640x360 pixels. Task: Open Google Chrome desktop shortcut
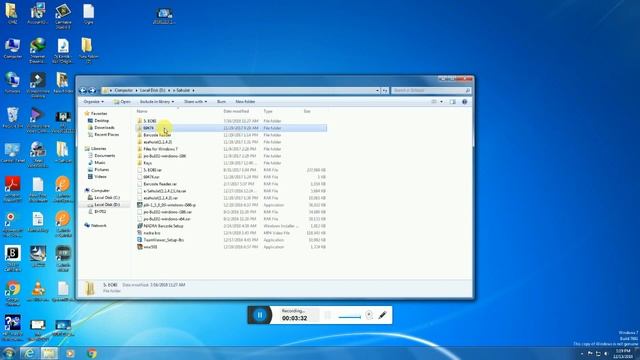[13, 293]
